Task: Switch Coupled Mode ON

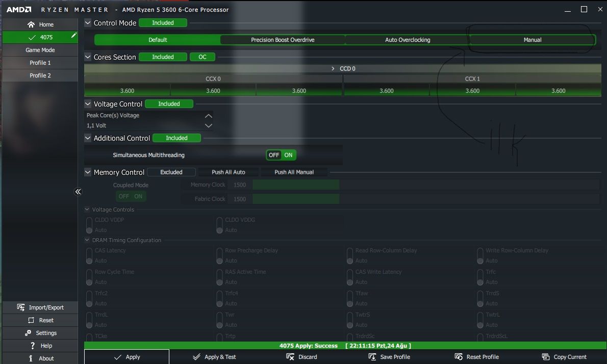Action: click(138, 196)
